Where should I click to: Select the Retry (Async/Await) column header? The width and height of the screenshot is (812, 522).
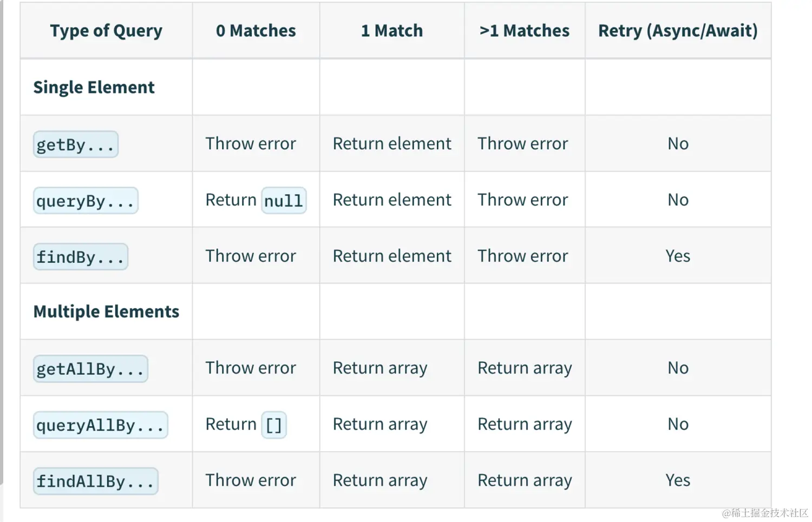(678, 31)
